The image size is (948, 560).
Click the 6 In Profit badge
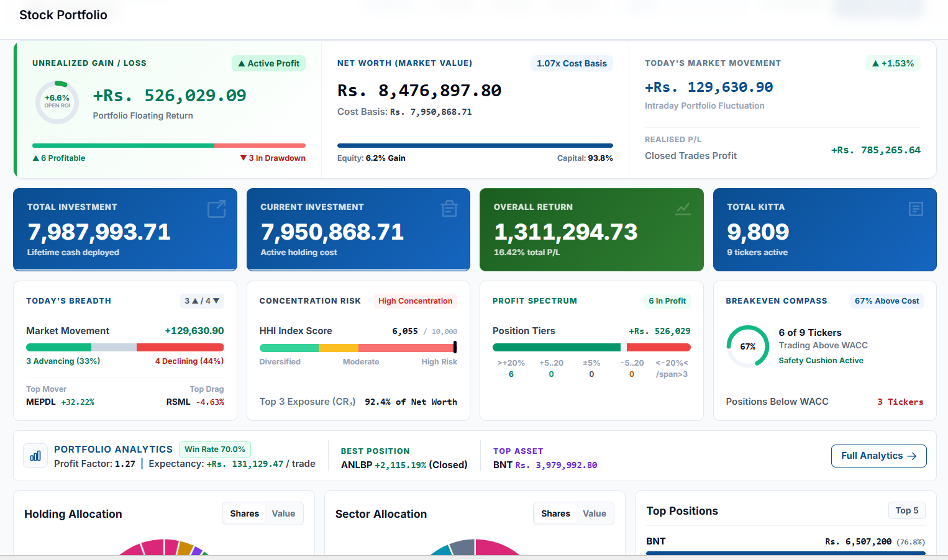(x=667, y=301)
